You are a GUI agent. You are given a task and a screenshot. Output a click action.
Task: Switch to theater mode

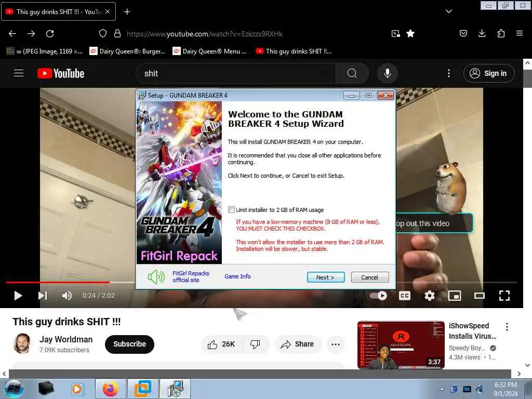pyautogui.click(x=479, y=296)
